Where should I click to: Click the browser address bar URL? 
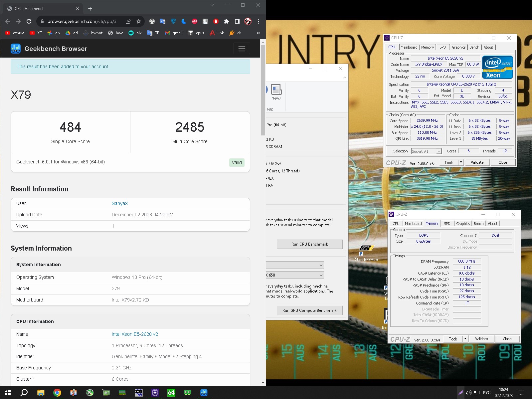pyautogui.click(x=83, y=21)
